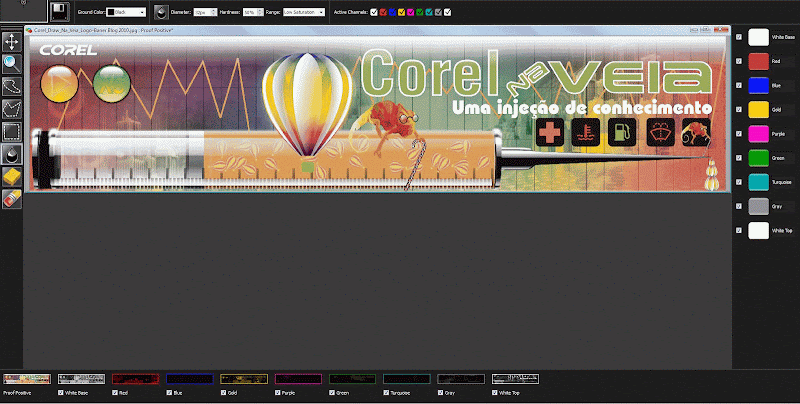Toggle the bottom strip Gold checkbox
Screen dimensions: 800x404
pos(223,393)
